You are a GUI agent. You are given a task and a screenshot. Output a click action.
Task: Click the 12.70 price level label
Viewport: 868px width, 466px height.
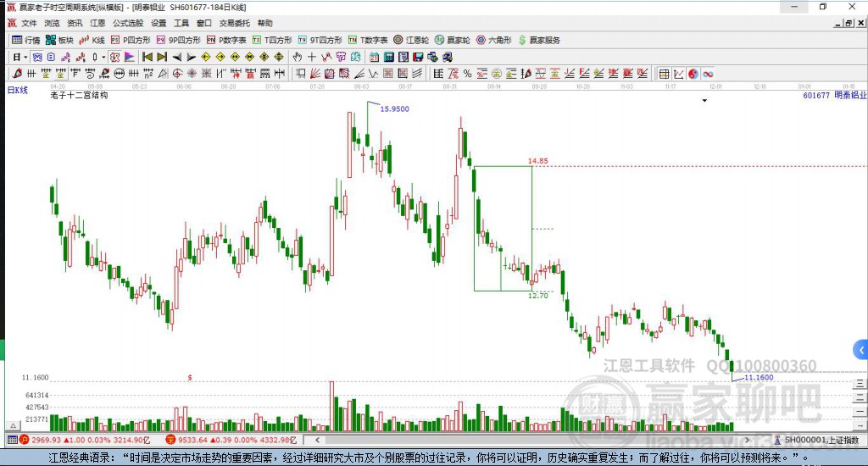pyautogui.click(x=537, y=296)
